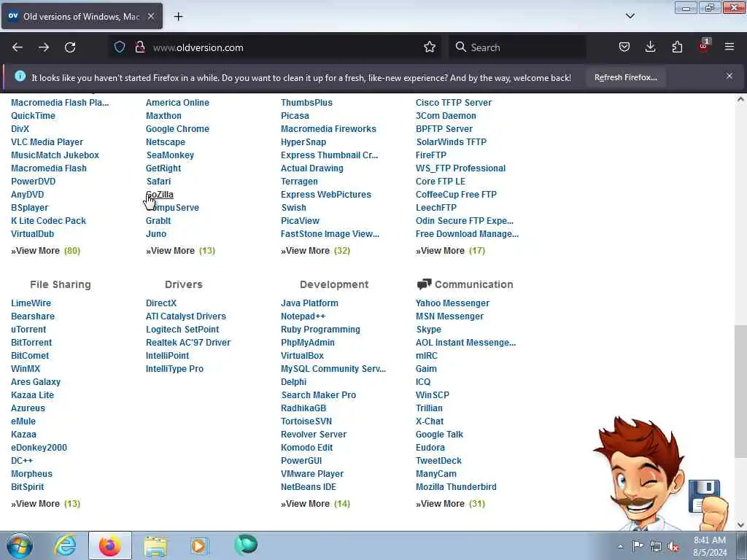The height and width of the screenshot is (560, 747).
Task: Click the Refresh Firefox button
Action: [625, 77]
